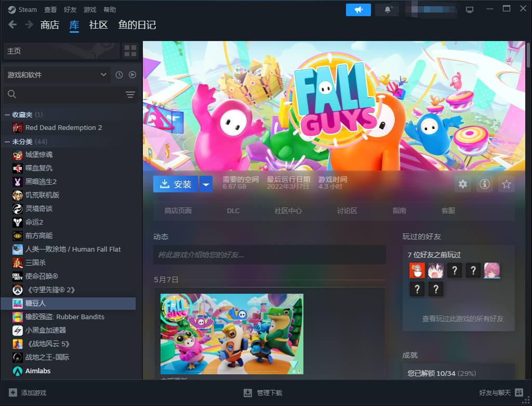Open the DLC tab

pos(233,211)
